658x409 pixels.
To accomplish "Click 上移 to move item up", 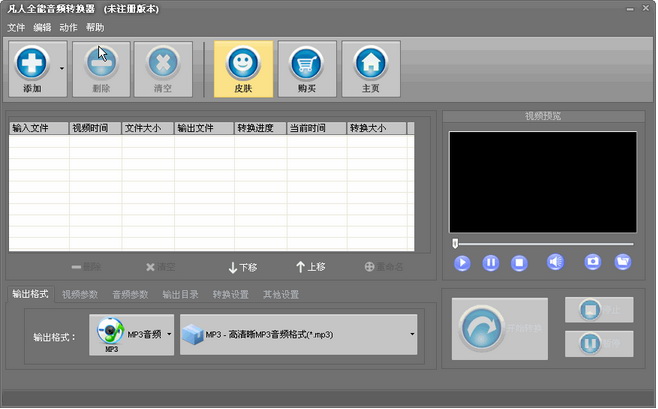I will [x=310, y=267].
